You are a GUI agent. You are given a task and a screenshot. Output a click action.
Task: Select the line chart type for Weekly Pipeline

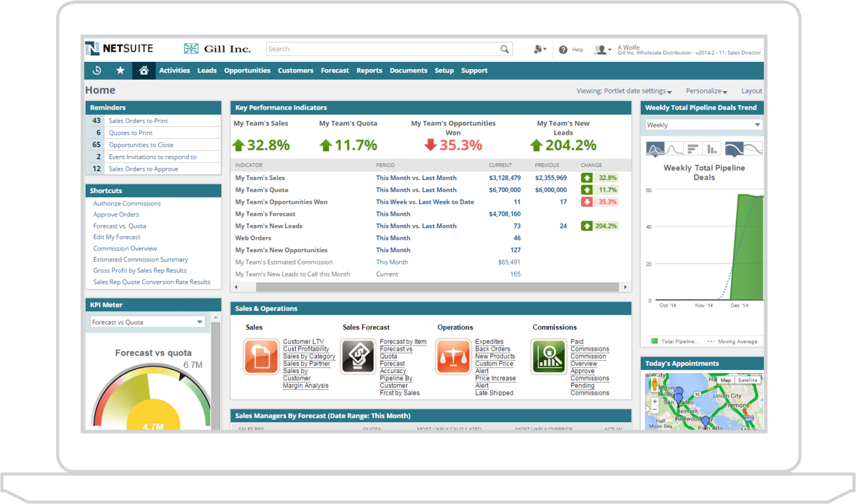(x=674, y=149)
